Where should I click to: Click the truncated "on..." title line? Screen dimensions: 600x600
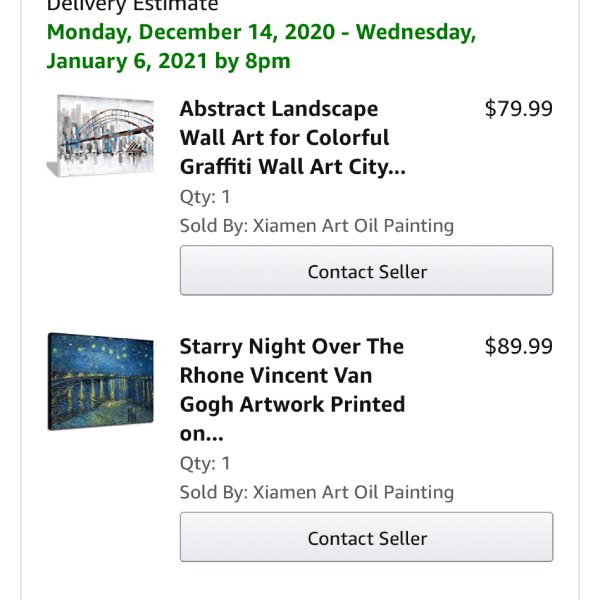(201, 434)
